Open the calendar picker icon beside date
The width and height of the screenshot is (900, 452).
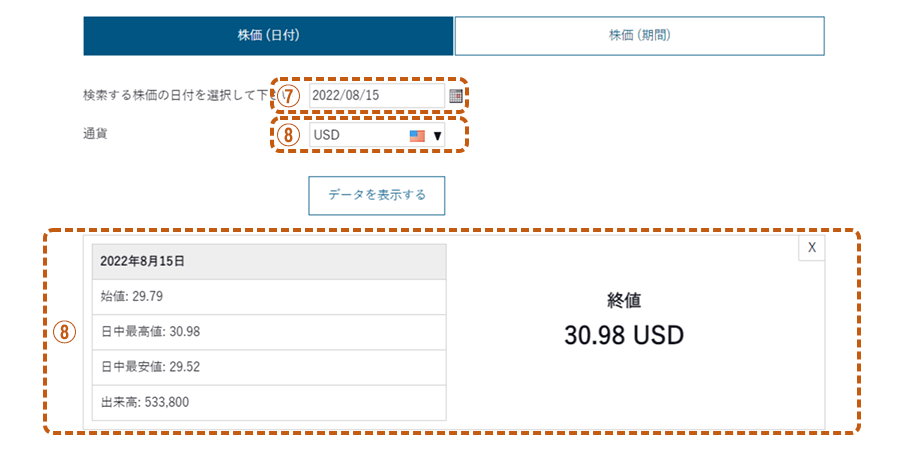[x=456, y=96]
